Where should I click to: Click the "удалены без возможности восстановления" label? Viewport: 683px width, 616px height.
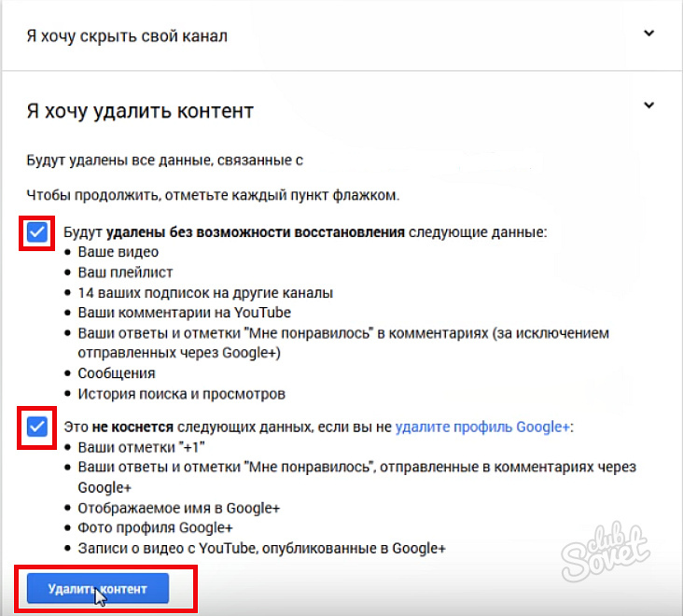(x=255, y=232)
